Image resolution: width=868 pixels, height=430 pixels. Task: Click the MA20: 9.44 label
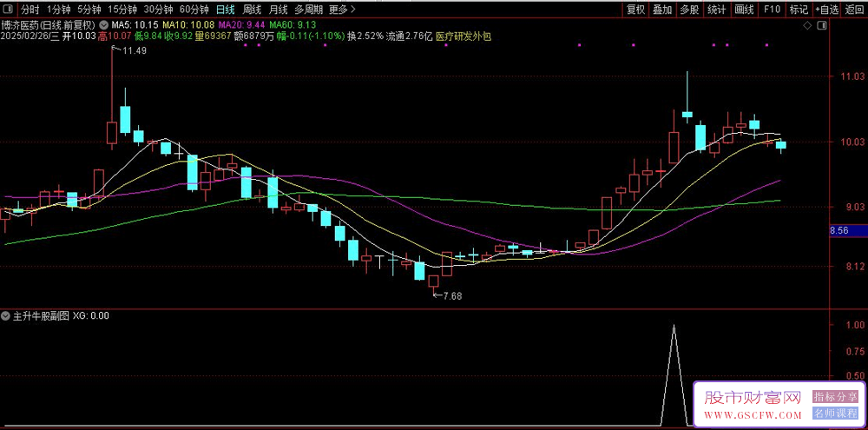pyautogui.click(x=240, y=25)
